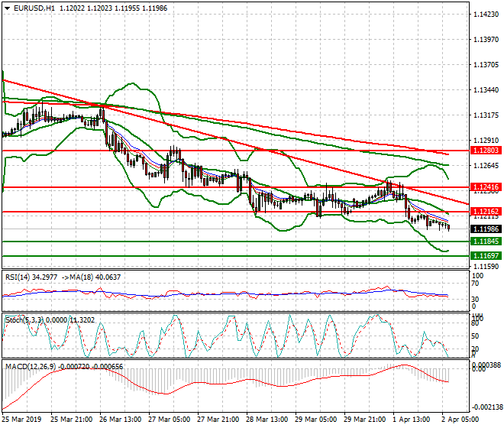Click the black current price label 1.11986
Viewport: 504px width, 428px height.
coord(486,229)
